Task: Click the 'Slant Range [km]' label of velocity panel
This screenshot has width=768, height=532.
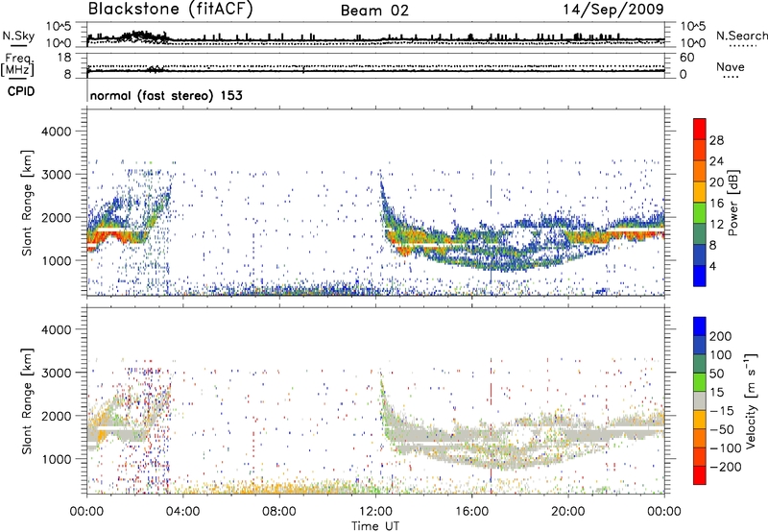Action: click(x=27, y=400)
